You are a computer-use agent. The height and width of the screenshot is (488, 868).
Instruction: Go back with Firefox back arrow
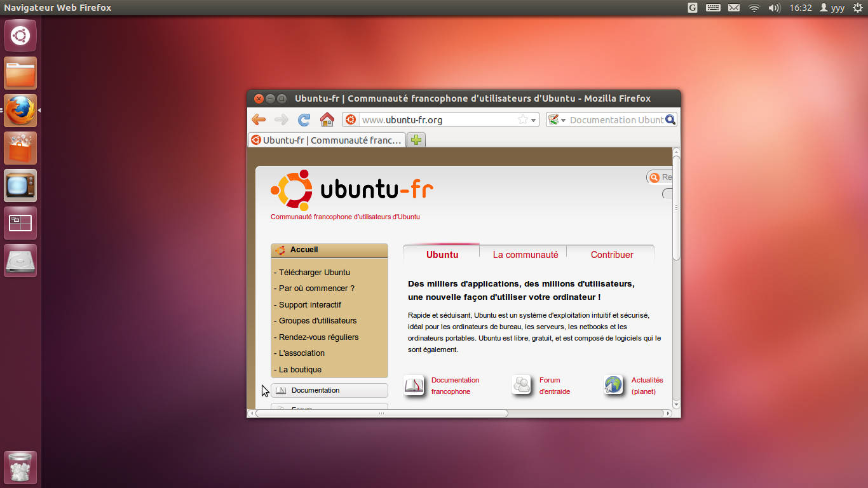click(x=258, y=119)
